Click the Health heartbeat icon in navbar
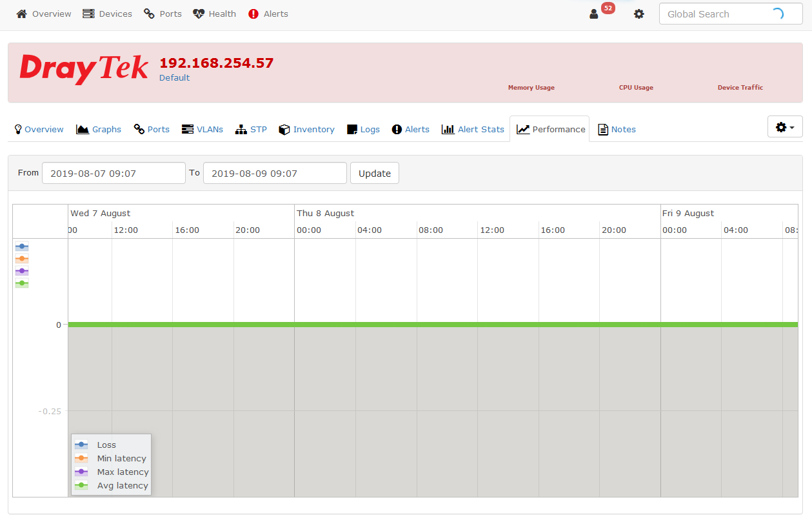This screenshot has width=812, height=522. pos(199,14)
